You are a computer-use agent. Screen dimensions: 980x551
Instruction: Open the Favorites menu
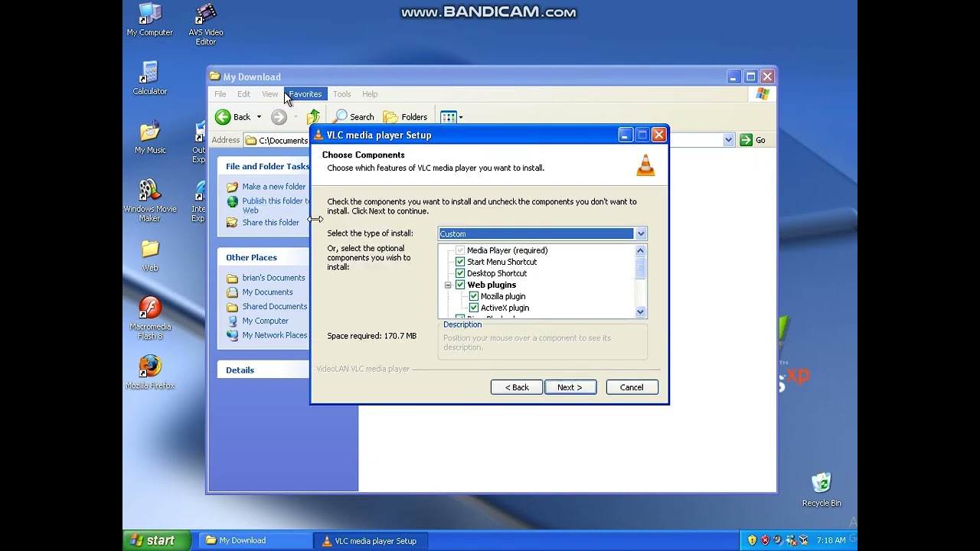[x=305, y=94]
